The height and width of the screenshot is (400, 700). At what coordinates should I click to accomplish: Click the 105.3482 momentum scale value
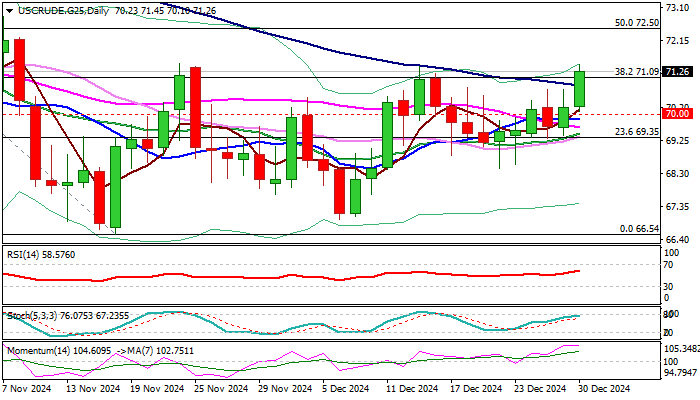click(682, 349)
